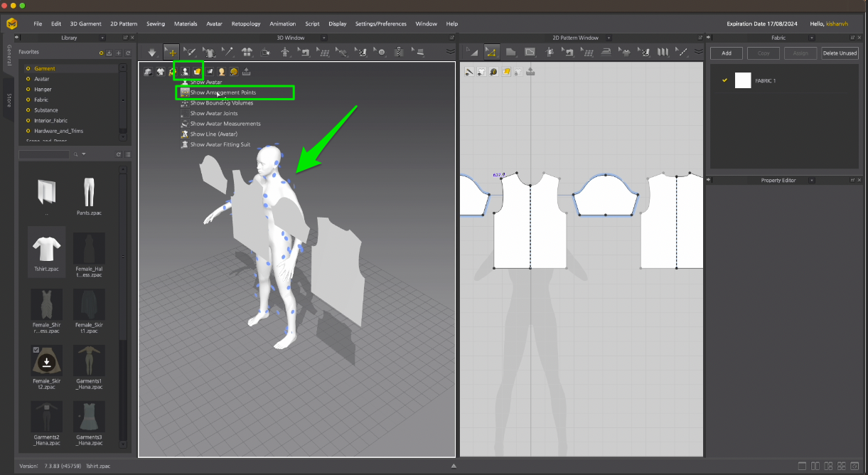
Task: Click the Polygon pattern tool in 2D toolbar
Action: [x=510, y=52]
